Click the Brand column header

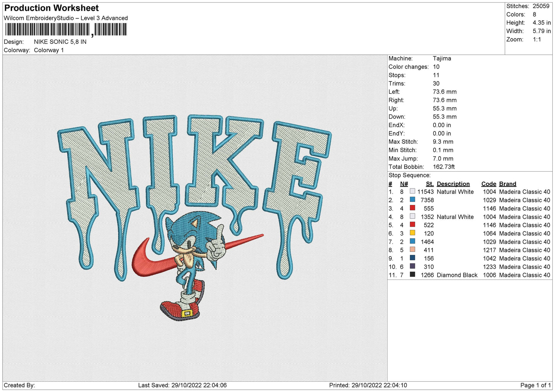coord(507,184)
